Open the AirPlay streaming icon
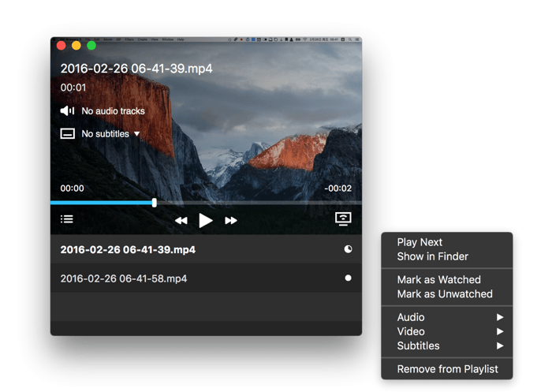The image size is (552, 392). point(343,218)
